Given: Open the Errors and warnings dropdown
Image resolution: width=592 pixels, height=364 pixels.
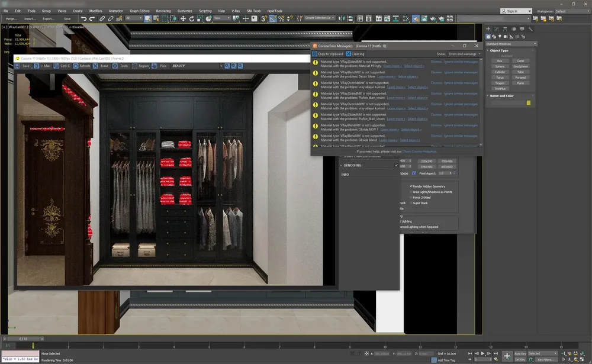Looking at the screenshot, I should click(464, 54).
